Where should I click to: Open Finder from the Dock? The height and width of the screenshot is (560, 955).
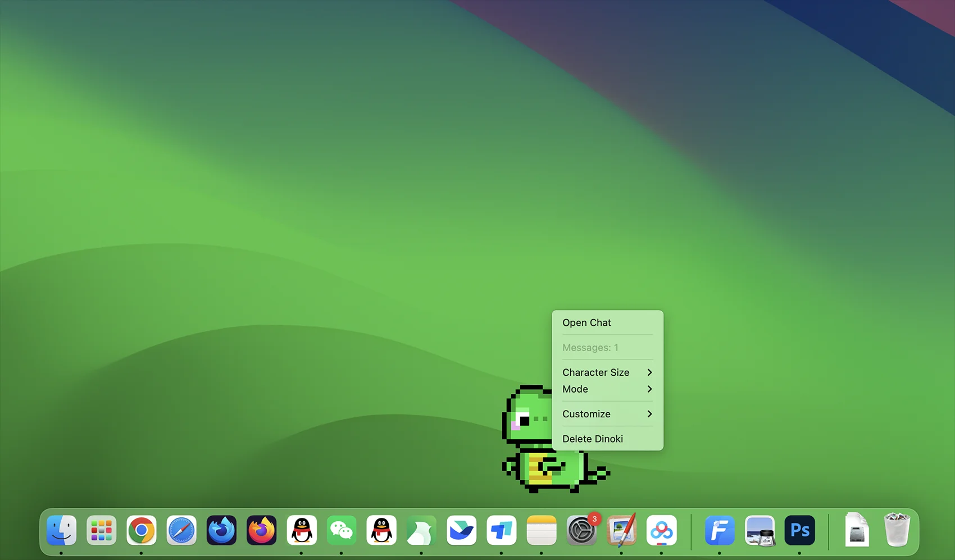(61, 530)
